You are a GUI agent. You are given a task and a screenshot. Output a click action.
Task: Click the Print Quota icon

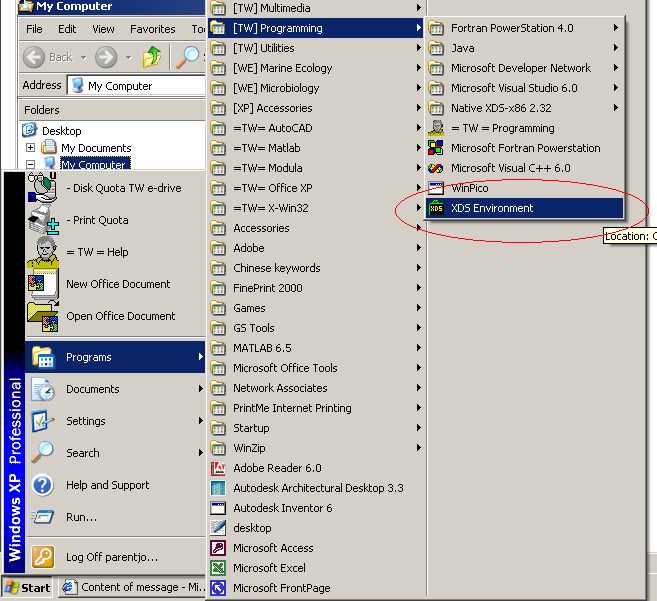[x=43, y=220]
